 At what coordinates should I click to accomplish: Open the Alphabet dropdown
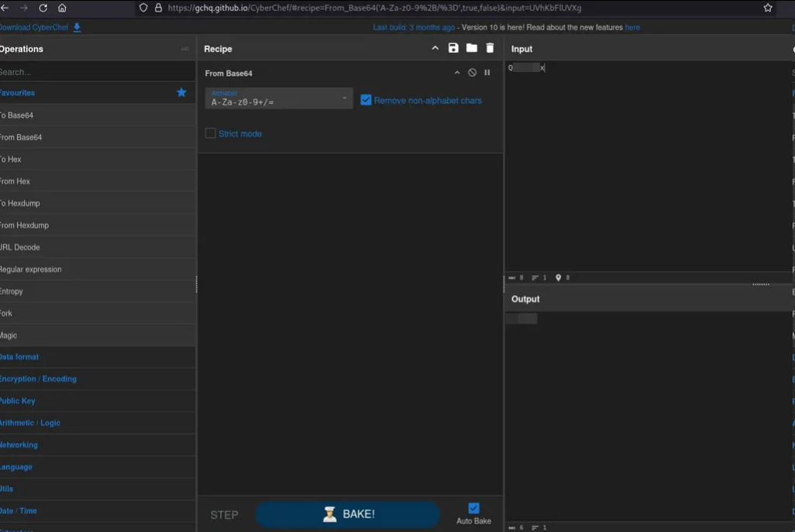279,98
